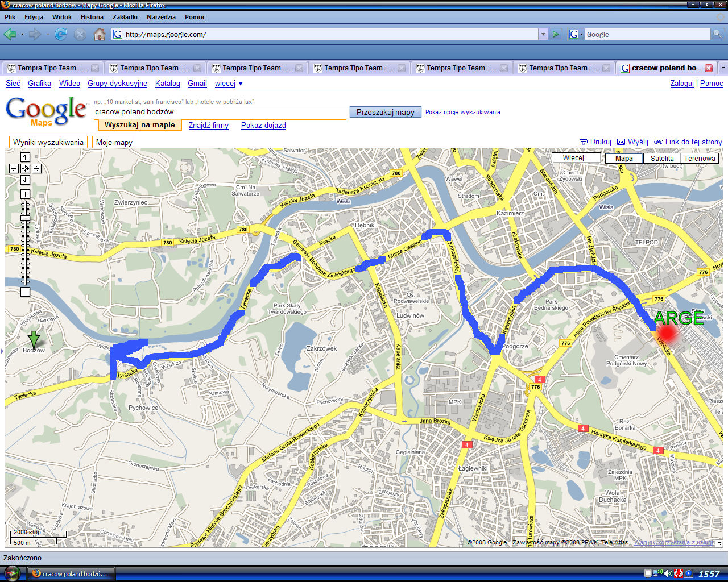This screenshot has height=582, width=728.
Task: Return to last result using center pan button
Action: pos(25,168)
